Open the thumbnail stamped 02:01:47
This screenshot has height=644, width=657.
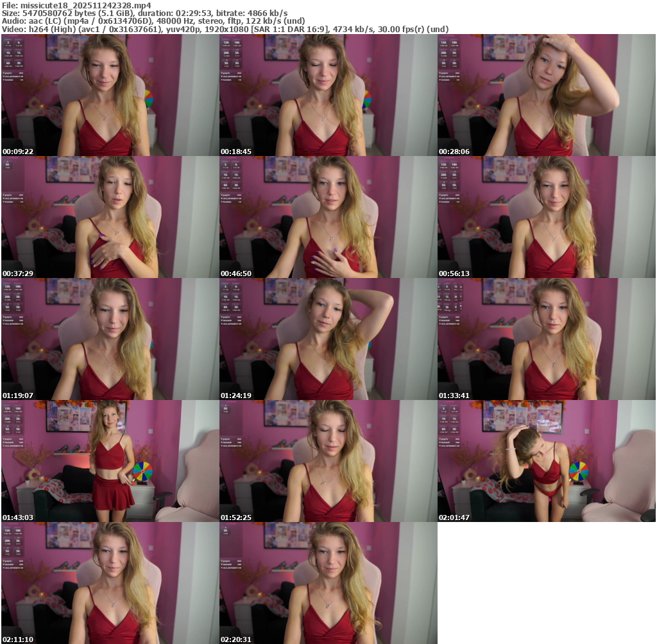(547, 461)
